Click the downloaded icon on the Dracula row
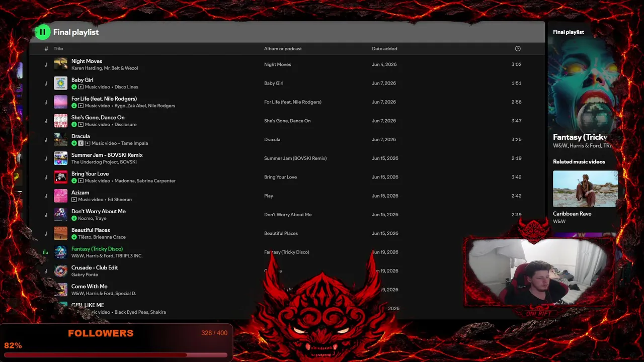The height and width of the screenshot is (362, 644). (74, 143)
